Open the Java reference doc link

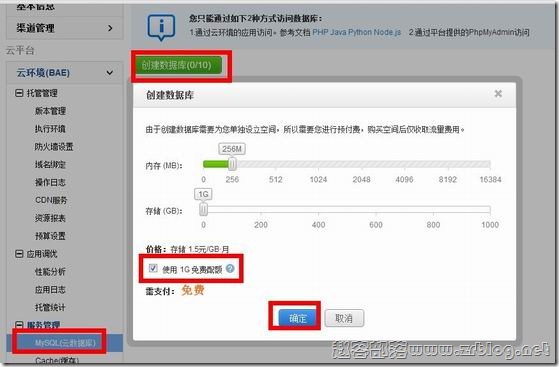pyautogui.click(x=338, y=32)
